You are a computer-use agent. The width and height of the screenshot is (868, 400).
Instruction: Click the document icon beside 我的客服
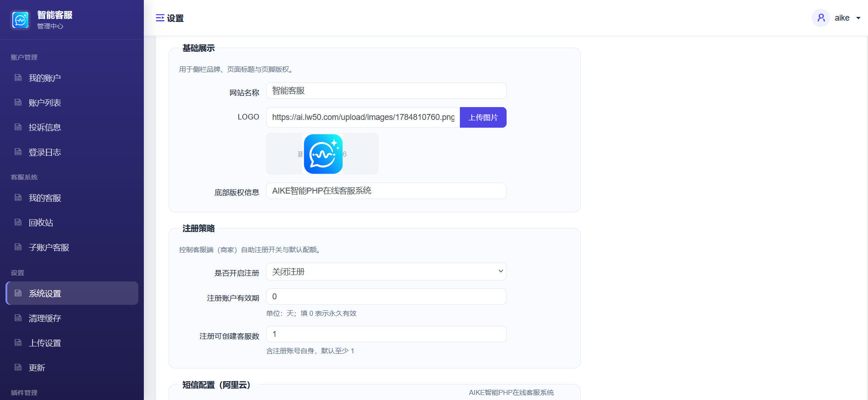18,198
